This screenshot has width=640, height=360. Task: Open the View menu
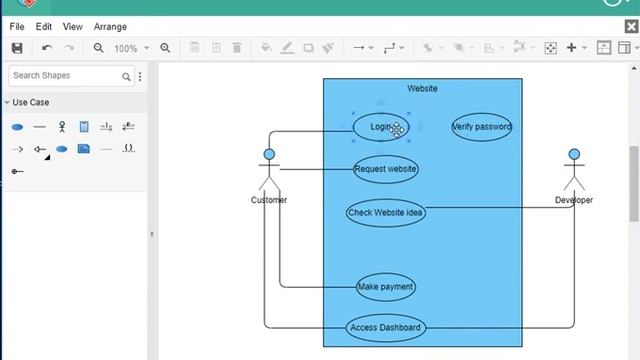coord(73,27)
